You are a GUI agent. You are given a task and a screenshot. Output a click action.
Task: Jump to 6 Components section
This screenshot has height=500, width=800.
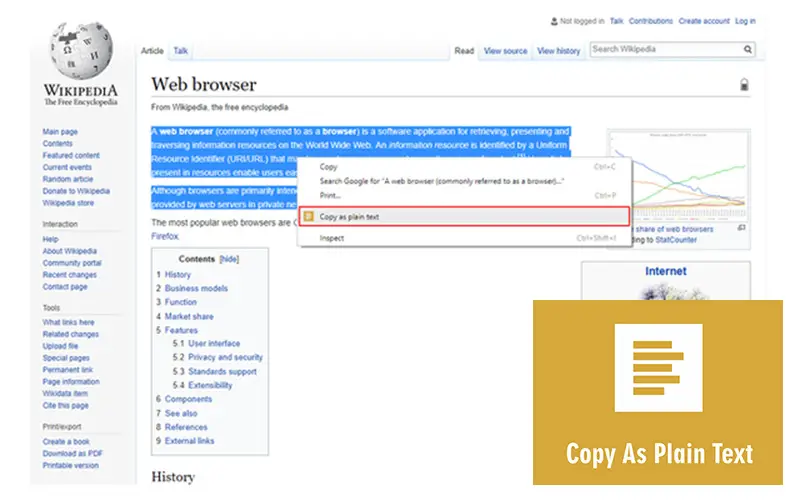184,399
